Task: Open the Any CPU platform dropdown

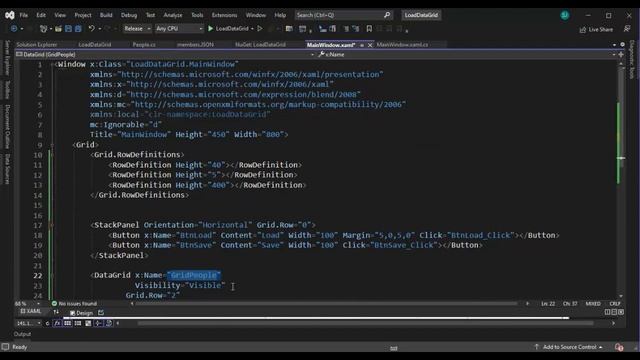Action: click(x=179, y=29)
